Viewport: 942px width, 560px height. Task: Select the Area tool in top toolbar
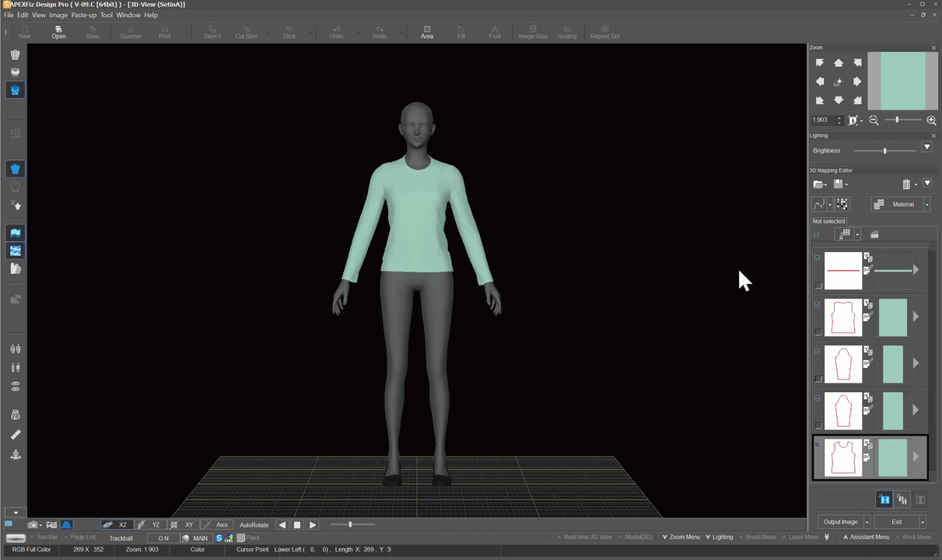click(427, 32)
